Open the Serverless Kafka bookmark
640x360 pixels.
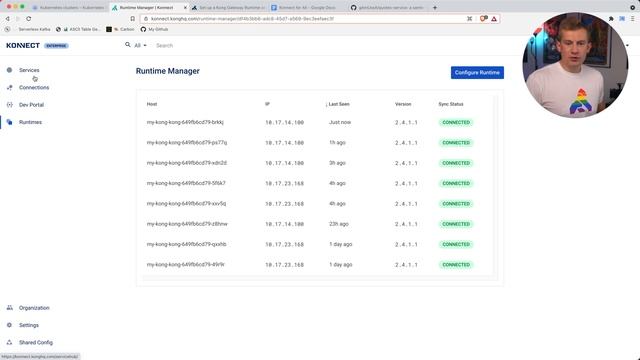(34, 29)
